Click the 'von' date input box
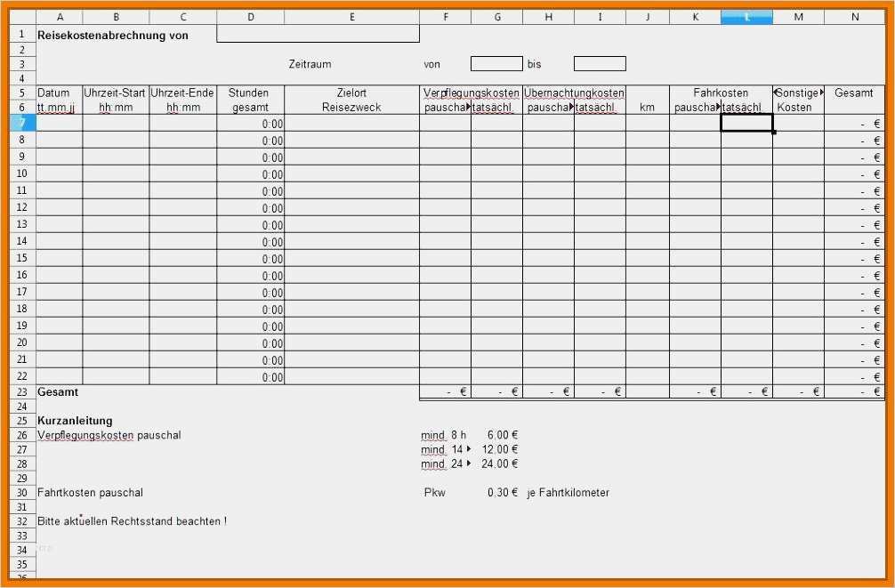The width and height of the screenshot is (895, 588). pyautogui.click(x=496, y=63)
